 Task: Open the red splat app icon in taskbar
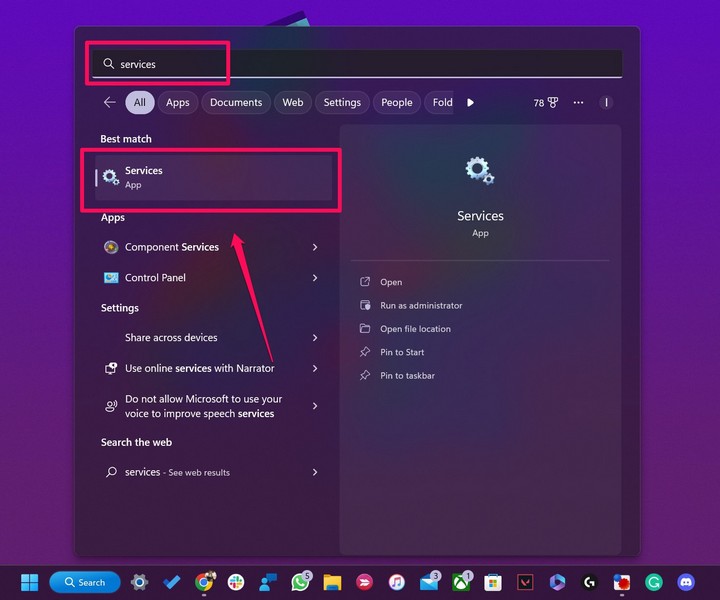click(622, 583)
